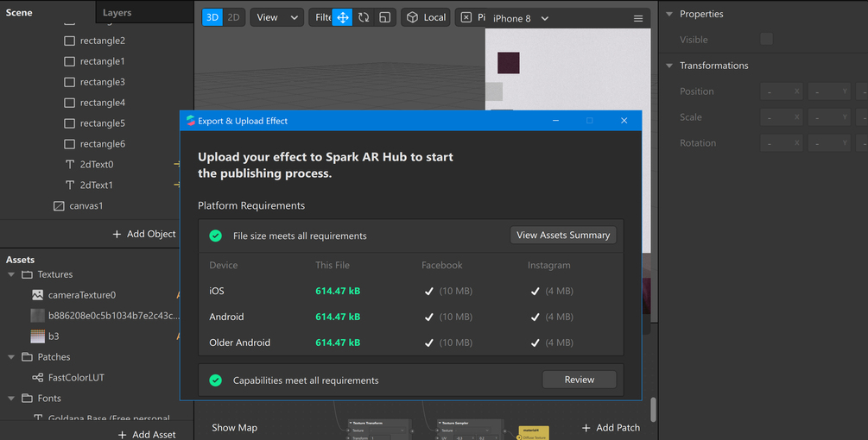
Task: Open the View dropdown menu
Action: (x=277, y=18)
